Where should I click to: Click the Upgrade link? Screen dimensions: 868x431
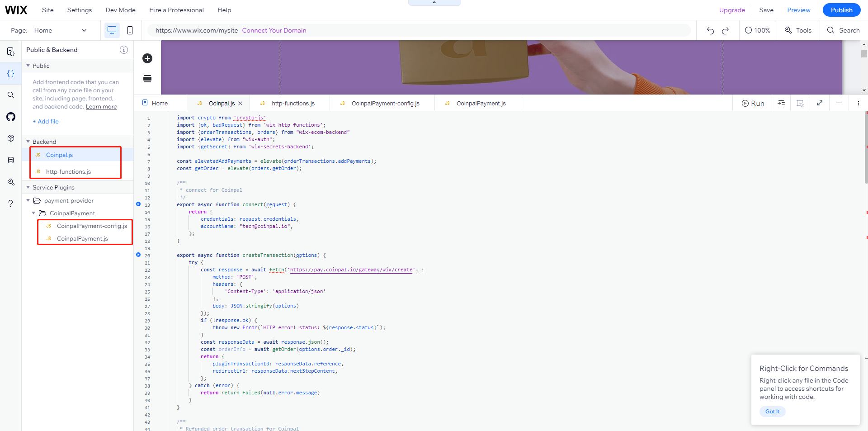tap(732, 10)
